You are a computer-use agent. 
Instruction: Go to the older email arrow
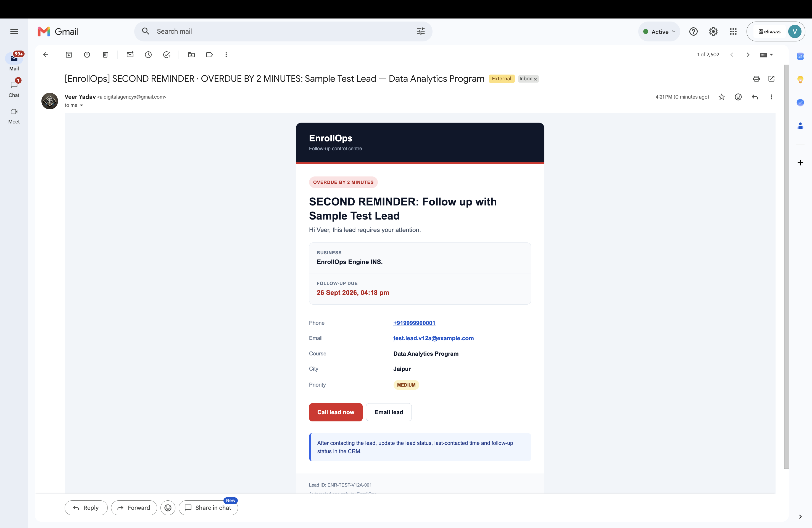748,55
